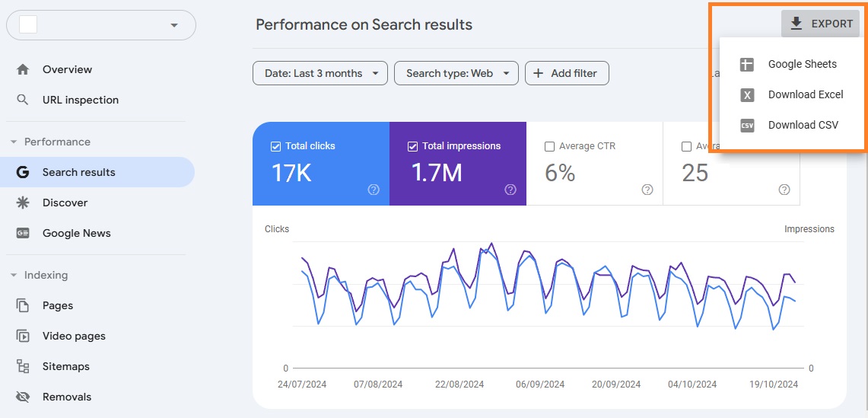This screenshot has width=868, height=418.
Task: Click the 6% average CTR value
Action: 560,173
